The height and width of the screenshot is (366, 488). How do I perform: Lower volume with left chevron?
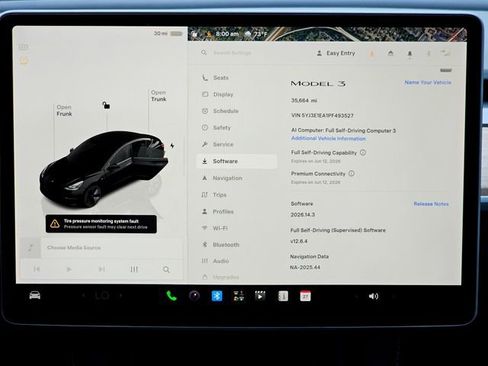tap(356, 296)
